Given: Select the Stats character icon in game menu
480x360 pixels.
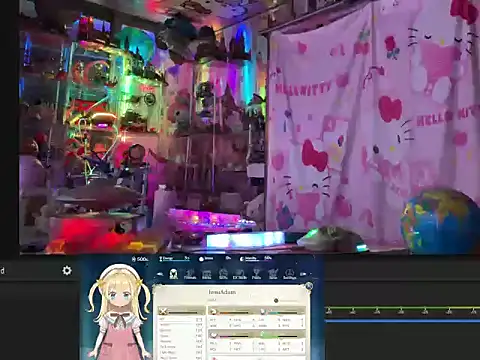Looking at the screenshot, I should (x=173, y=274).
